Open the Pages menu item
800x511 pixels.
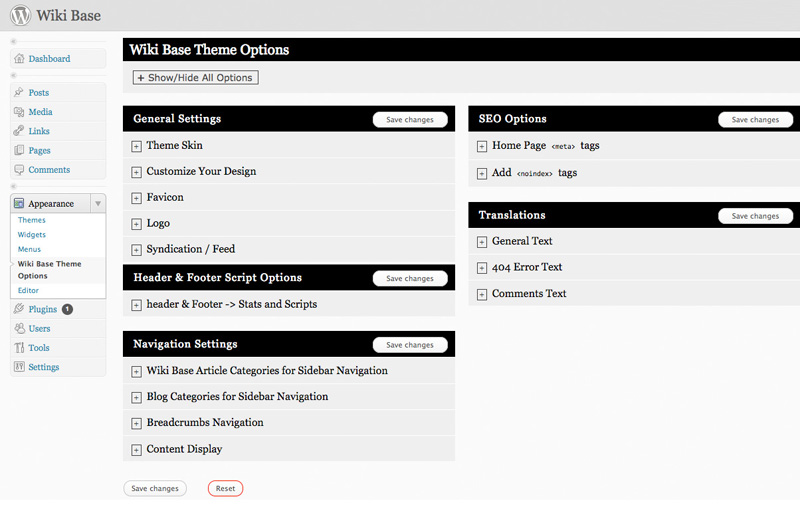point(39,150)
